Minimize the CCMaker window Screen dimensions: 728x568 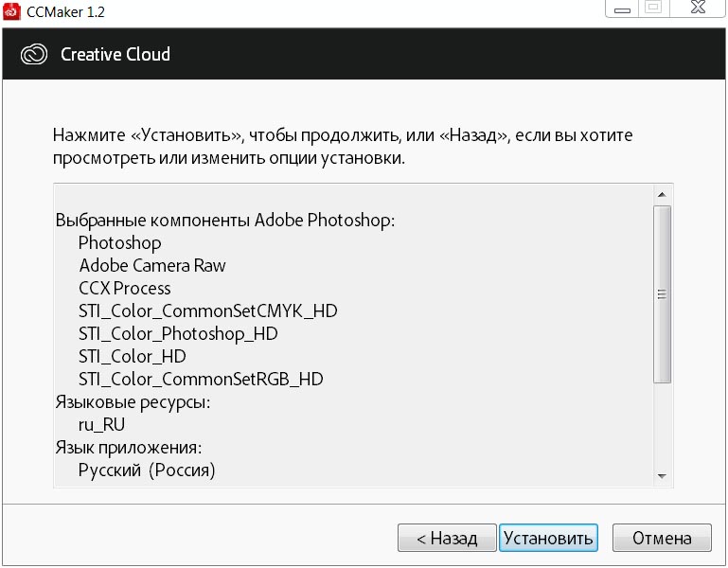[622, 9]
